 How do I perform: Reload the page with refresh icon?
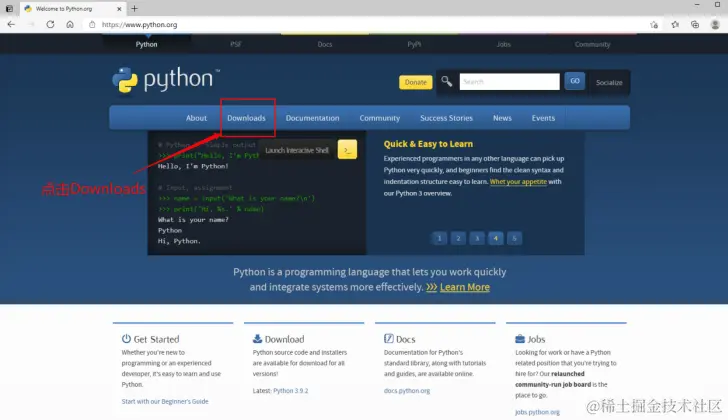[x=50, y=25]
